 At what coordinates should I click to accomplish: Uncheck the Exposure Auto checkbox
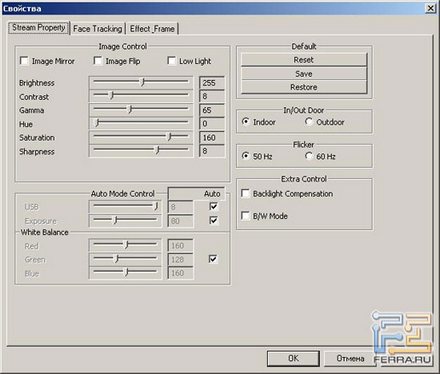(213, 220)
